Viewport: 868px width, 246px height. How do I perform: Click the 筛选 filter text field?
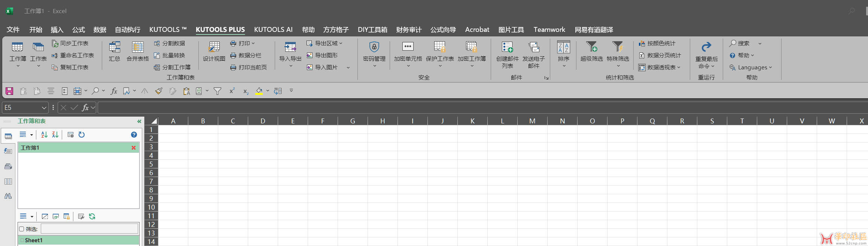pyautogui.click(x=89, y=229)
